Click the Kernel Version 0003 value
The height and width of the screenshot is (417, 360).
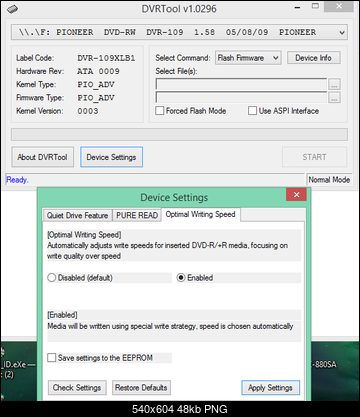pyautogui.click(x=88, y=111)
